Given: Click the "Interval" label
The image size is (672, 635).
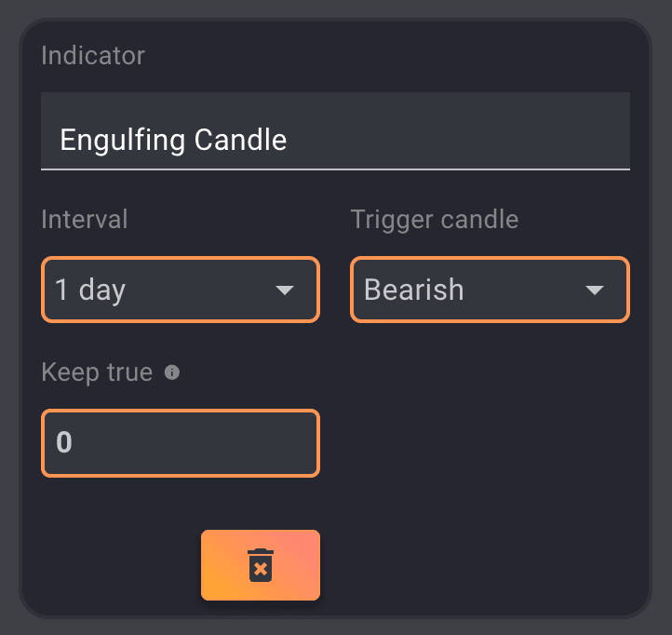Looking at the screenshot, I should tap(85, 220).
